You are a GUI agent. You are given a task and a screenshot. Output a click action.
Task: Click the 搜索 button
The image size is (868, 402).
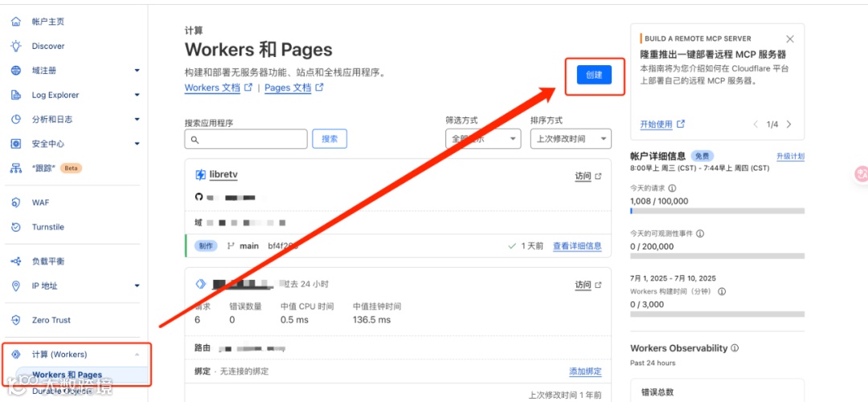point(330,138)
